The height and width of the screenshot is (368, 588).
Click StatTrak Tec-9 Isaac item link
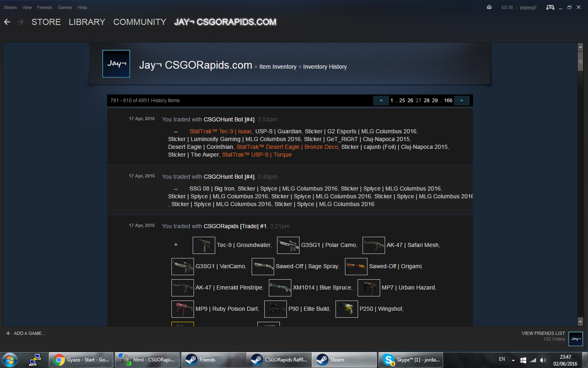click(221, 131)
